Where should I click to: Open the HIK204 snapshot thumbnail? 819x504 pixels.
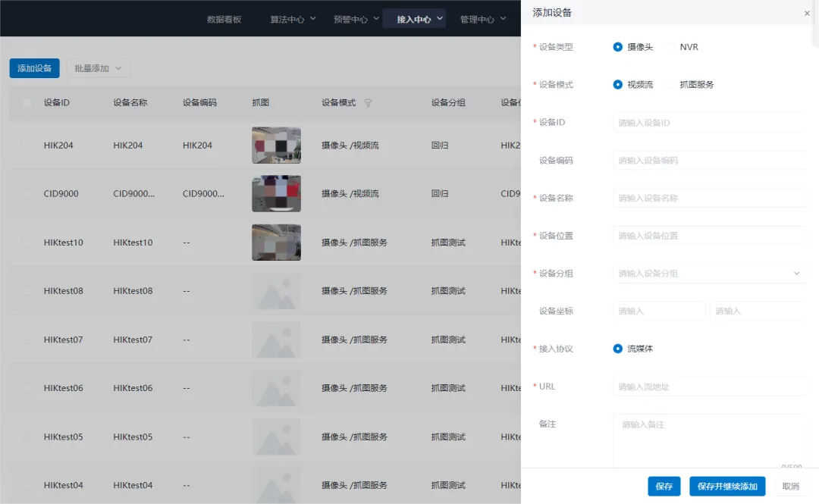coord(276,146)
